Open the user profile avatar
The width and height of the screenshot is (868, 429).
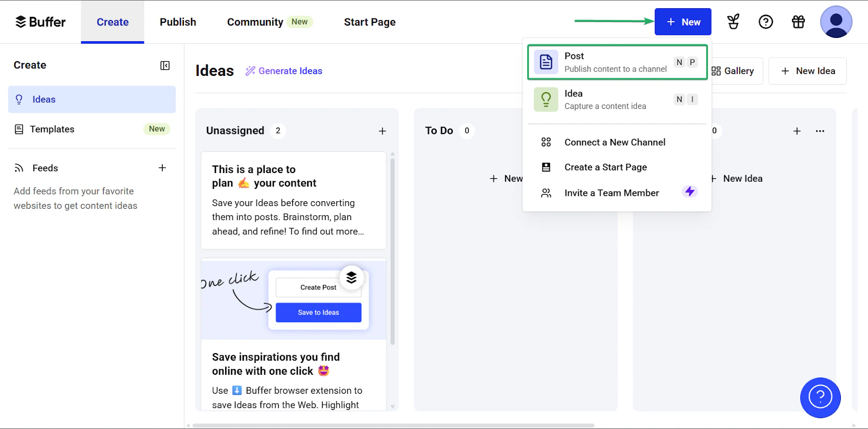pyautogui.click(x=836, y=22)
